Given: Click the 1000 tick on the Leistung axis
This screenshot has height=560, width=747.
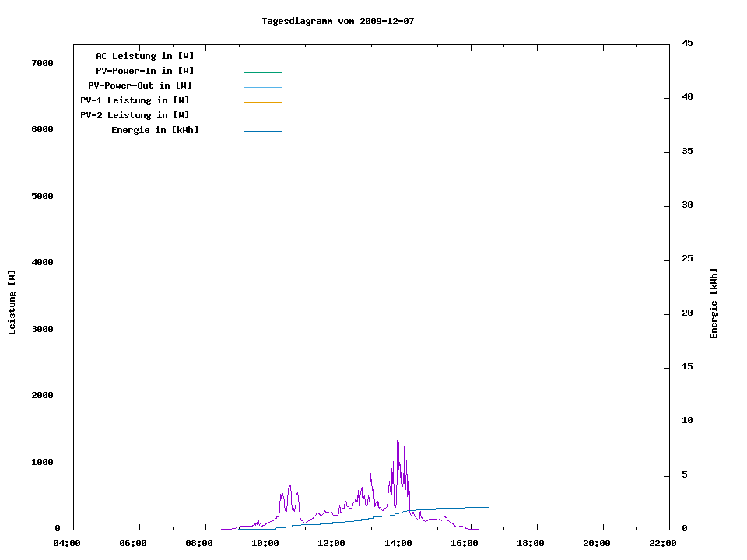Looking at the screenshot, I should [x=41, y=463].
